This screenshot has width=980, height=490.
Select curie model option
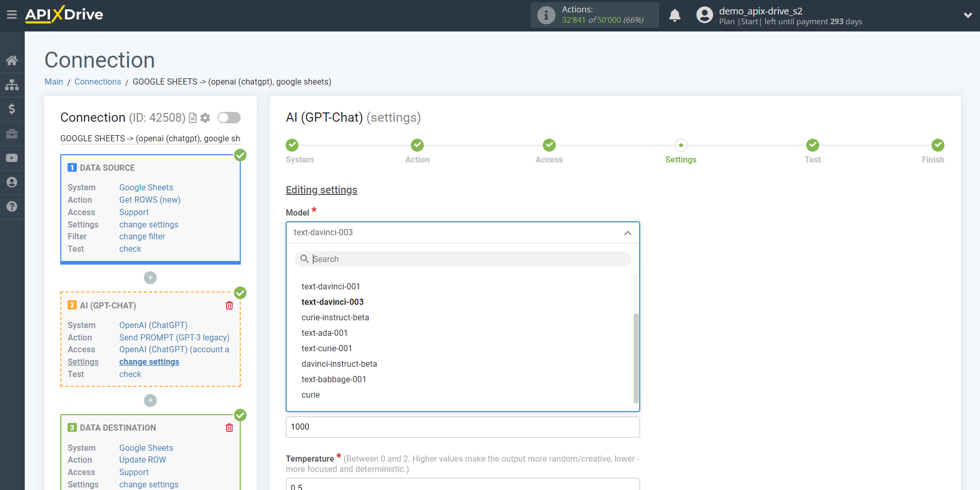(311, 395)
